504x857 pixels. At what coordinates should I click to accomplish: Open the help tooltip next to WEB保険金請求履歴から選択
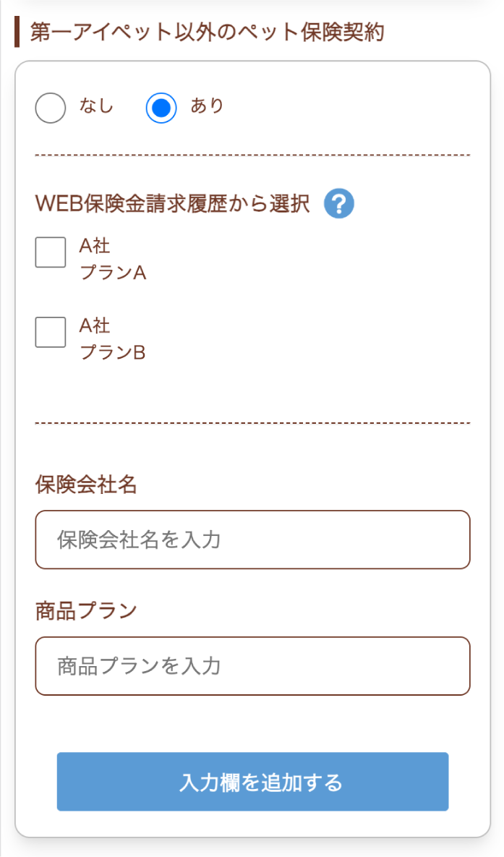pos(338,204)
